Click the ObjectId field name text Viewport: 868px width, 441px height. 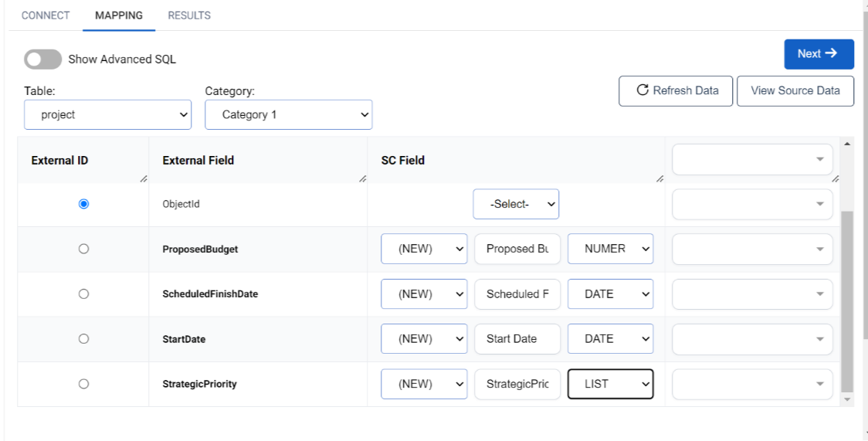click(181, 204)
